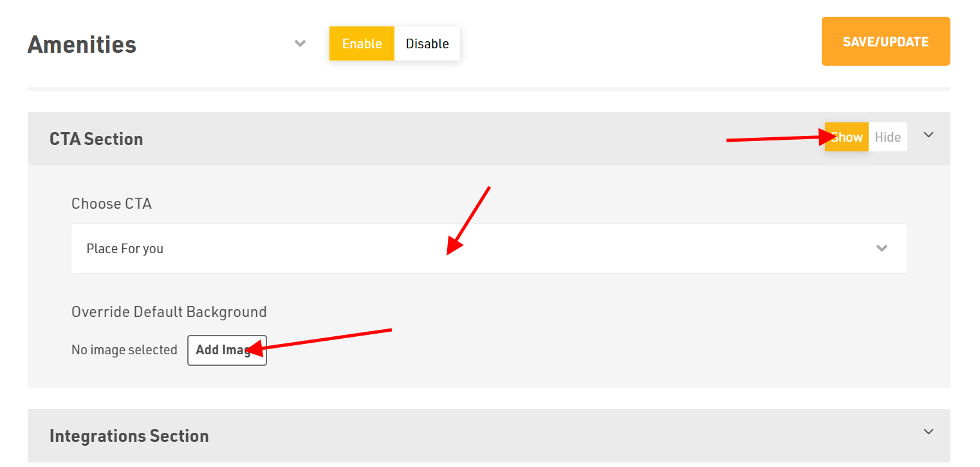980x467 pixels.
Task: Select the 'Place For you' value text
Action: tap(125, 249)
